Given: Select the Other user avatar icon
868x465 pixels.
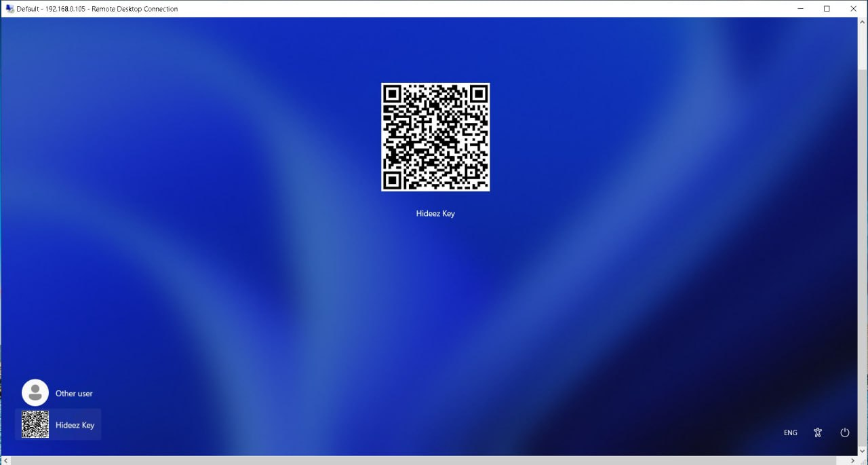Looking at the screenshot, I should pyautogui.click(x=35, y=393).
